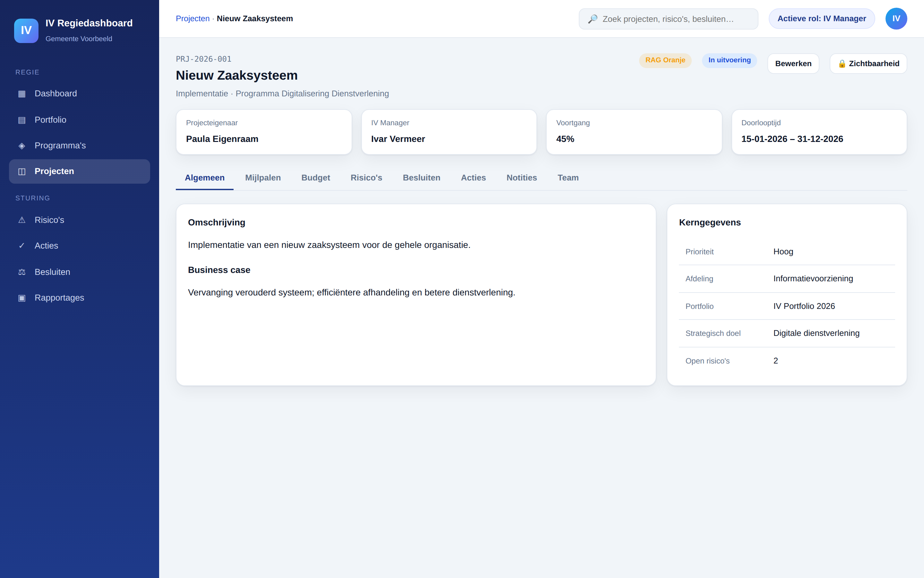The image size is (924, 578).
Task: Click the Gemeente Voorbeeld subtitle
Action: click(79, 39)
